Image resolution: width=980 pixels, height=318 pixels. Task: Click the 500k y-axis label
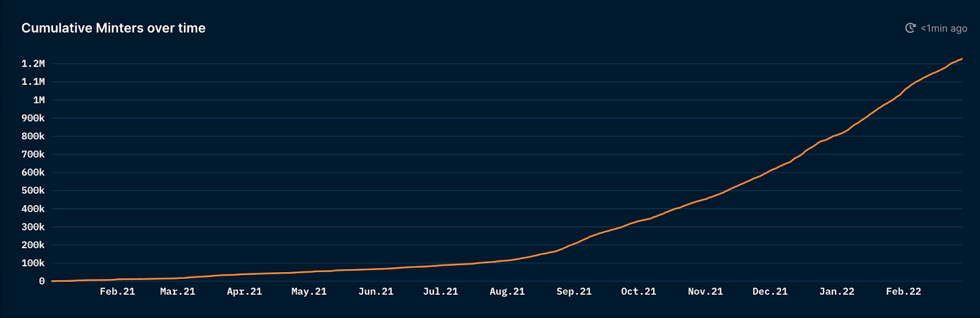pyautogui.click(x=33, y=190)
